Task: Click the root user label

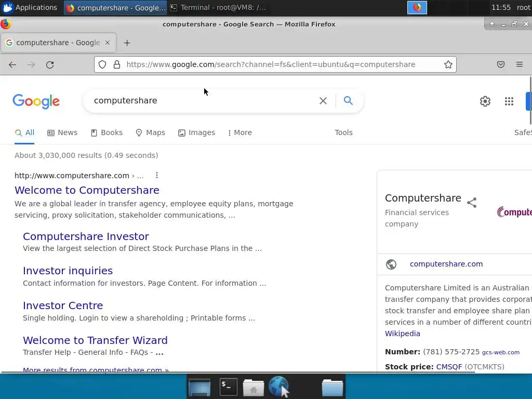Action: [524, 7]
